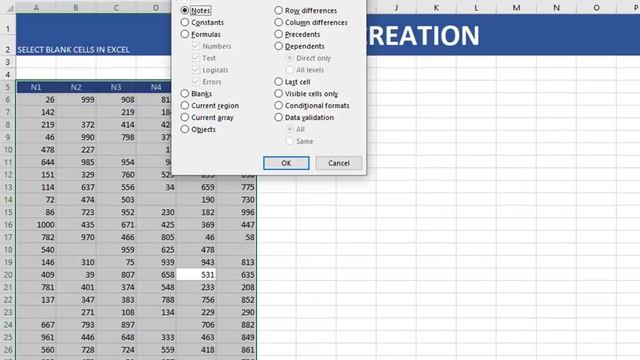The image size is (640, 360).
Task: Choose the Last cell option
Action: point(292,82)
